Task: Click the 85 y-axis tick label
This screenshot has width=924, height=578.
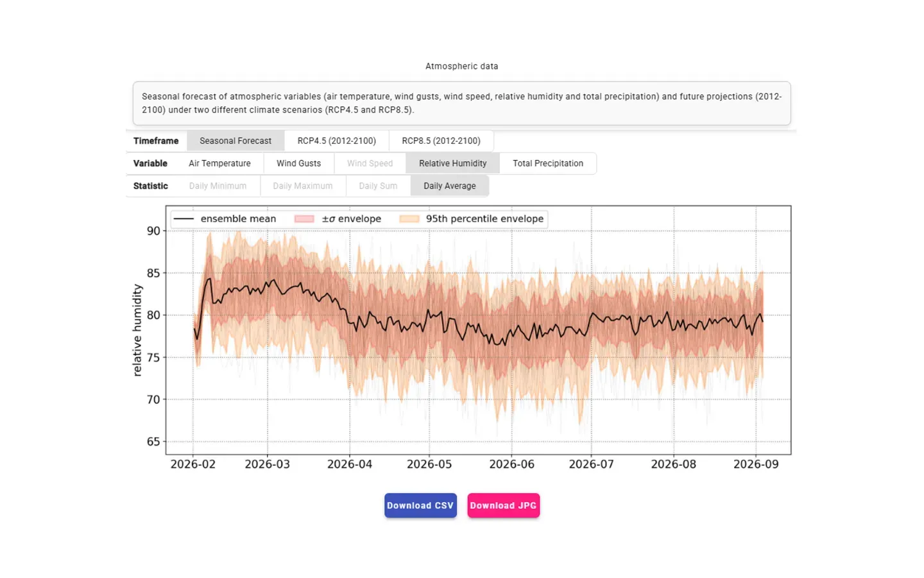Action: click(x=153, y=273)
